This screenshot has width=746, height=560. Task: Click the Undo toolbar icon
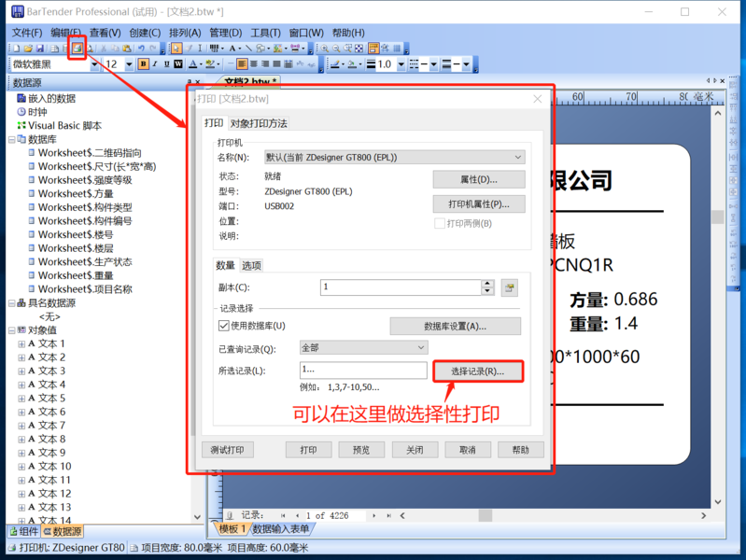coord(141,48)
